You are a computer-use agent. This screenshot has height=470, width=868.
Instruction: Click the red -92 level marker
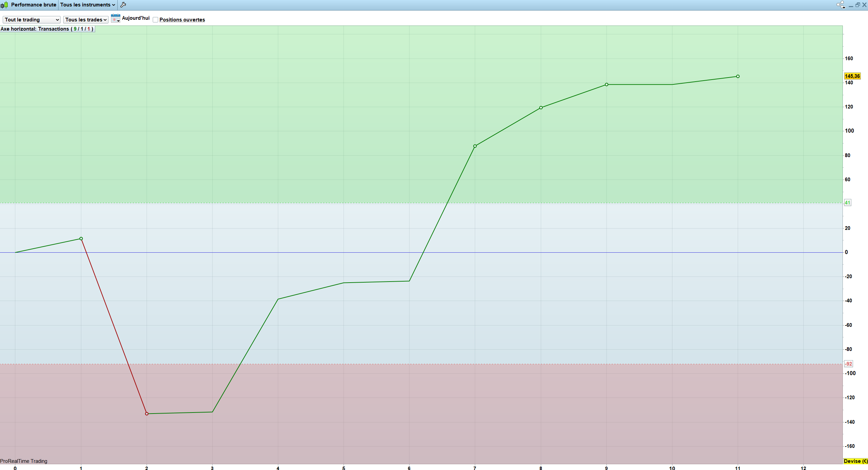pyautogui.click(x=848, y=364)
